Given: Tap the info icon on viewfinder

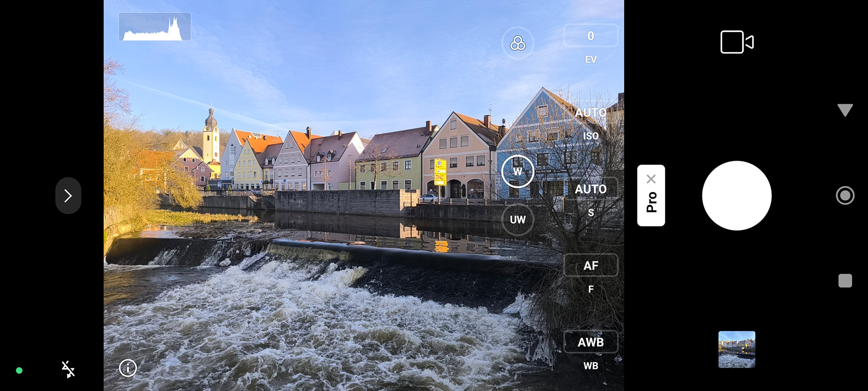Looking at the screenshot, I should (x=128, y=368).
